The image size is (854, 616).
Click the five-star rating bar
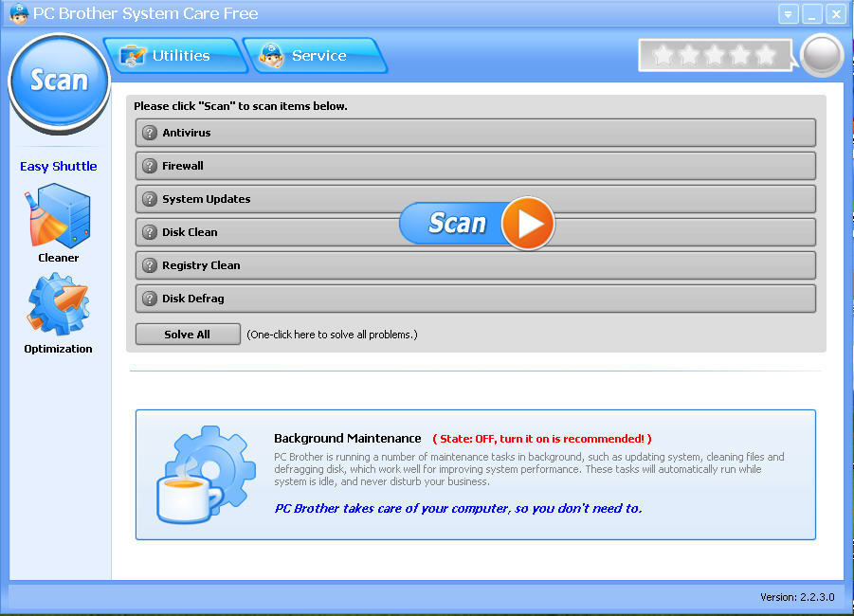point(716,56)
